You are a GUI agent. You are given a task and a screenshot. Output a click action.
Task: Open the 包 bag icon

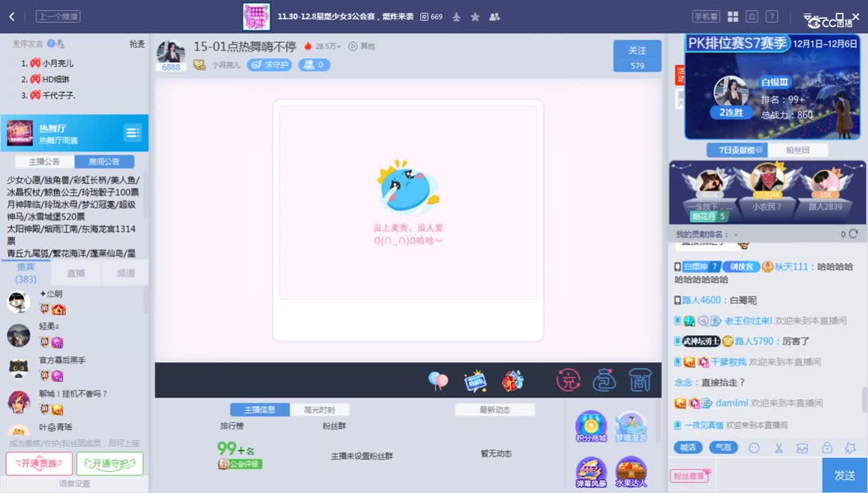point(604,380)
